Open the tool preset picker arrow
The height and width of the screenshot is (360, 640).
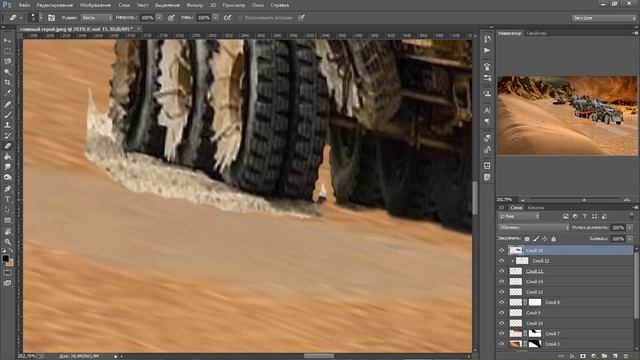(x=20, y=18)
